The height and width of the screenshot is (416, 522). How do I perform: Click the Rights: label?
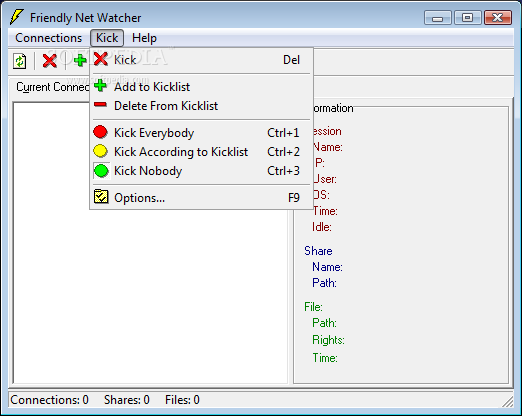[x=328, y=340]
